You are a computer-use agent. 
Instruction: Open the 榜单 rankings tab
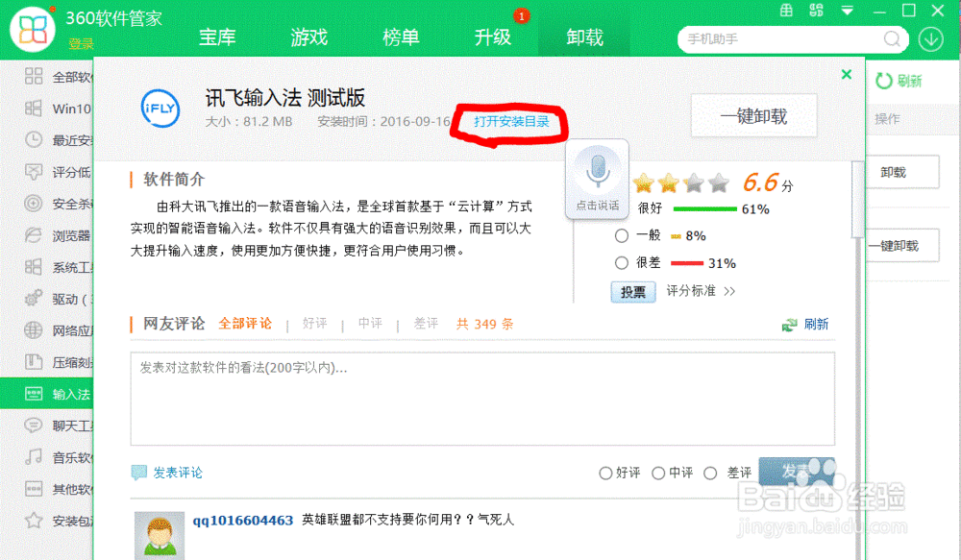[x=401, y=37]
